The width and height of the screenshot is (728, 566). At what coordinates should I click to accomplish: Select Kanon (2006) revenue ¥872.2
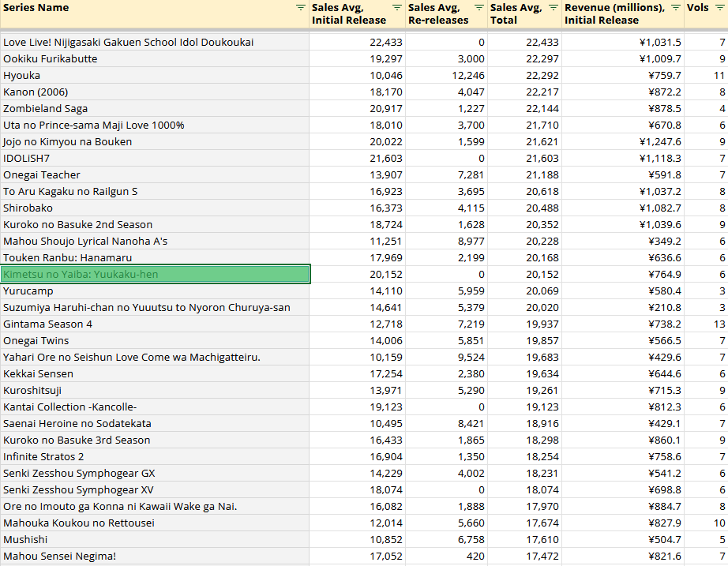[623, 92]
